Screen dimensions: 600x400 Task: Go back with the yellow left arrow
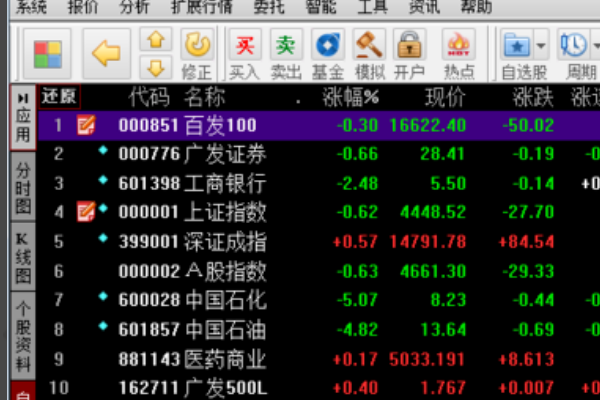point(107,53)
